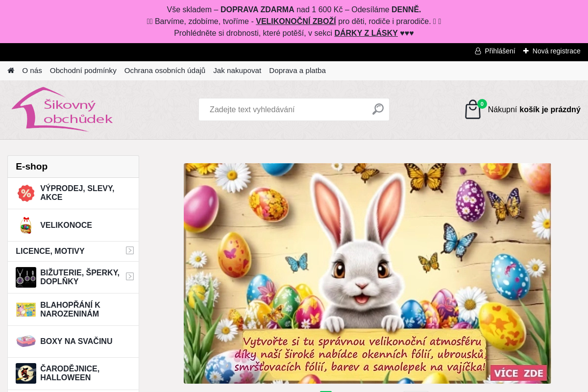
Task: Expand the LICENCE, MOTIVY category
Action: pos(130,250)
